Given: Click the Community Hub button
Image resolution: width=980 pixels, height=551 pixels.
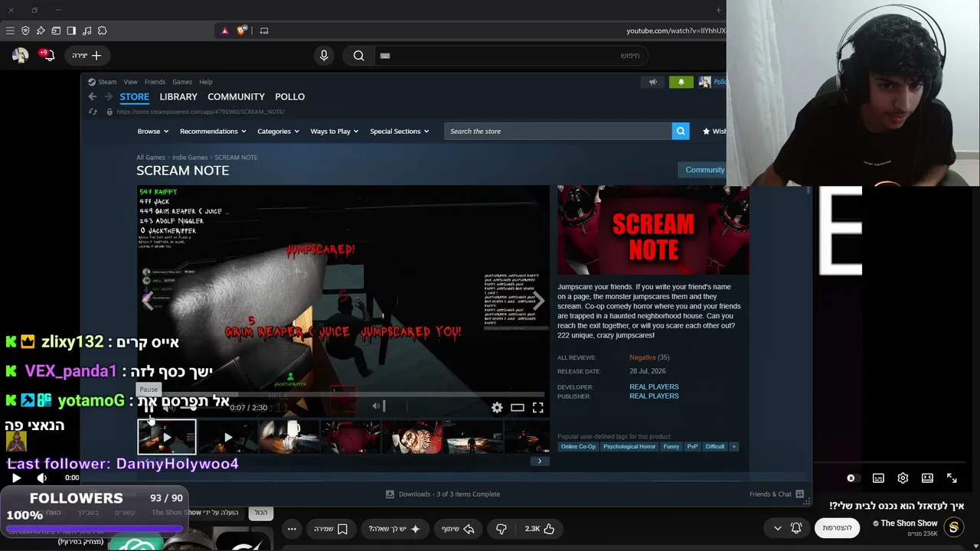Looking at the screenshot, I should [x=703, y=170].
